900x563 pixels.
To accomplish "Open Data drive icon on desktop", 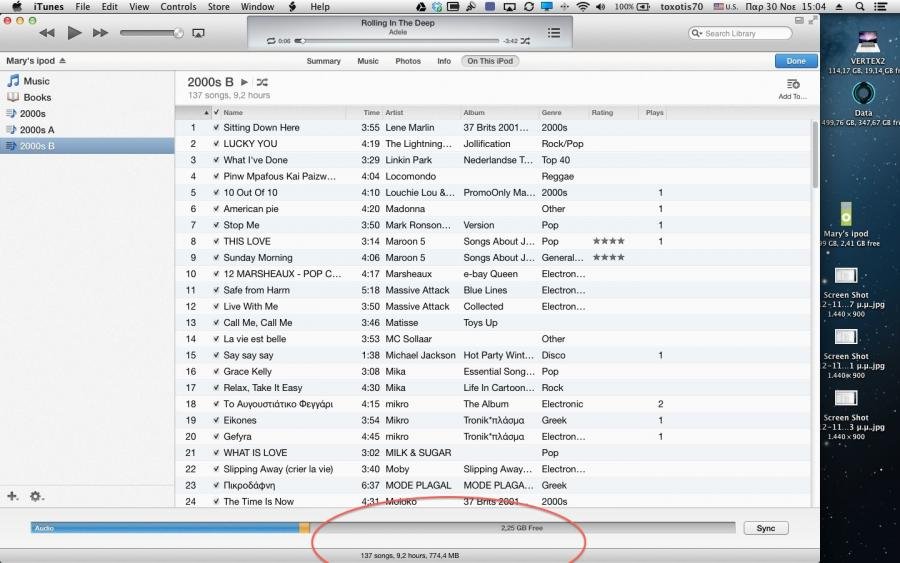I will pyautogui.click(x=863, y=93).
